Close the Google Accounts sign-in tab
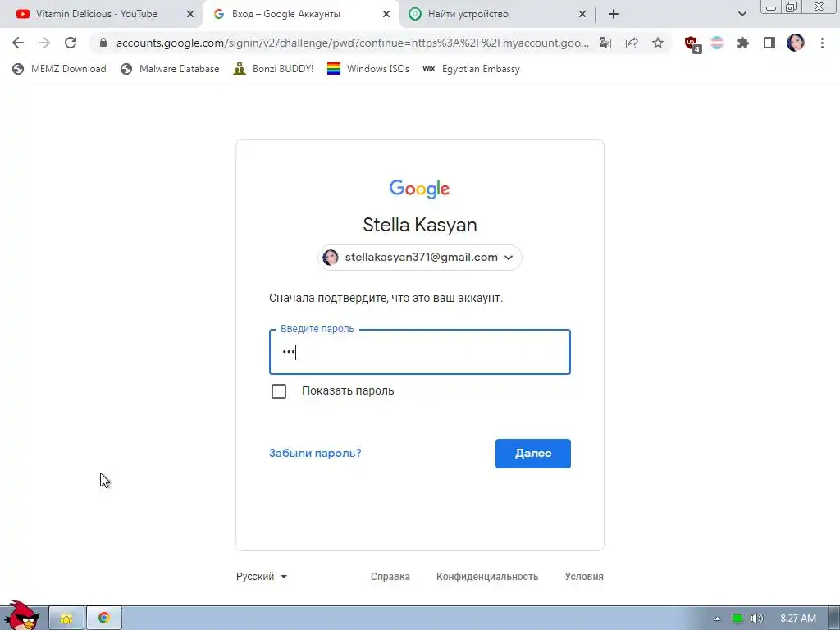The height and width of the screenshot is (630, 840). (x=386, y=14)
